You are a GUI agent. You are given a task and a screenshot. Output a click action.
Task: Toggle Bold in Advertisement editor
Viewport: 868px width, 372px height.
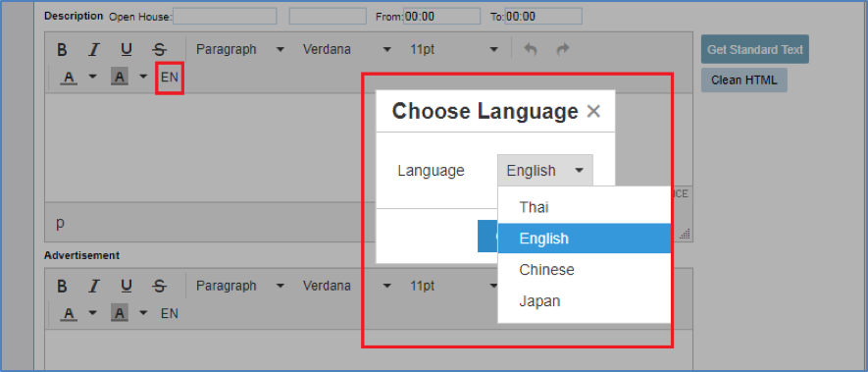(62, 286)
